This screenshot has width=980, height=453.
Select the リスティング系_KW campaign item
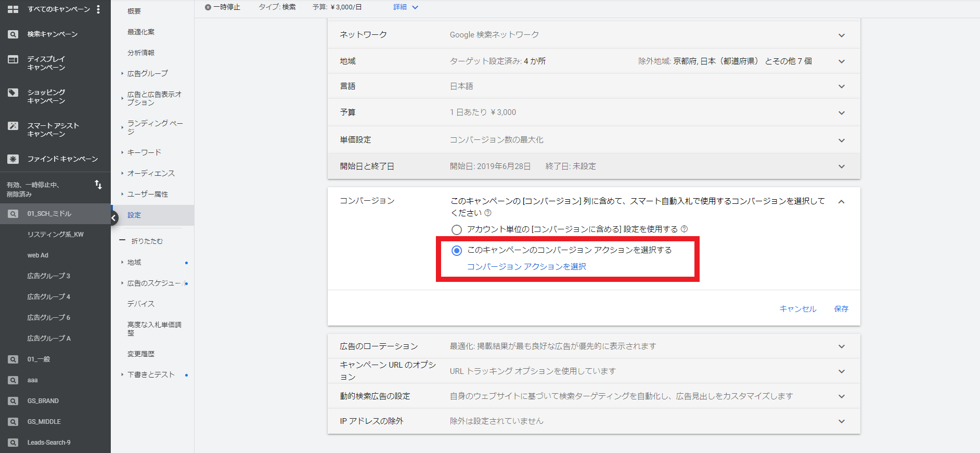[x=55, y=235]
